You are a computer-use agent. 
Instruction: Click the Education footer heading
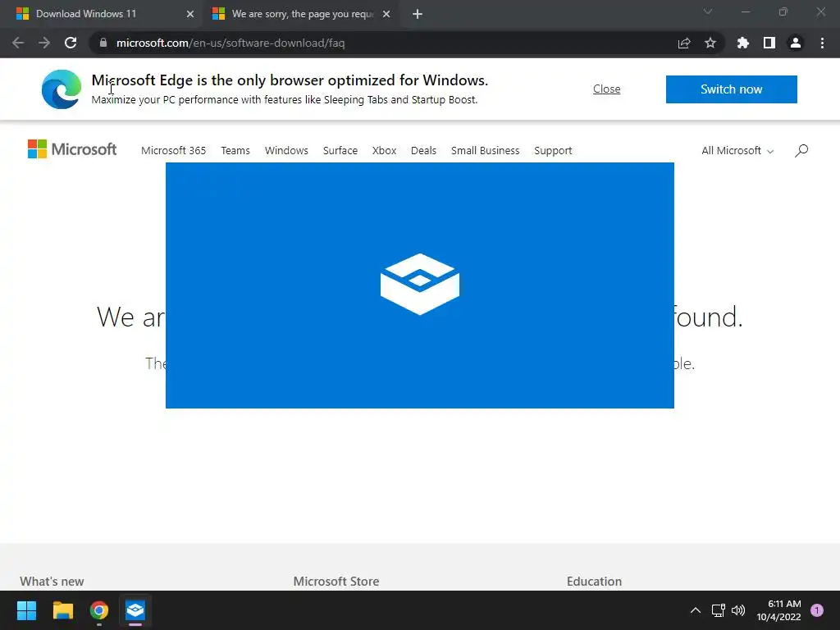(x=594, y=582)
